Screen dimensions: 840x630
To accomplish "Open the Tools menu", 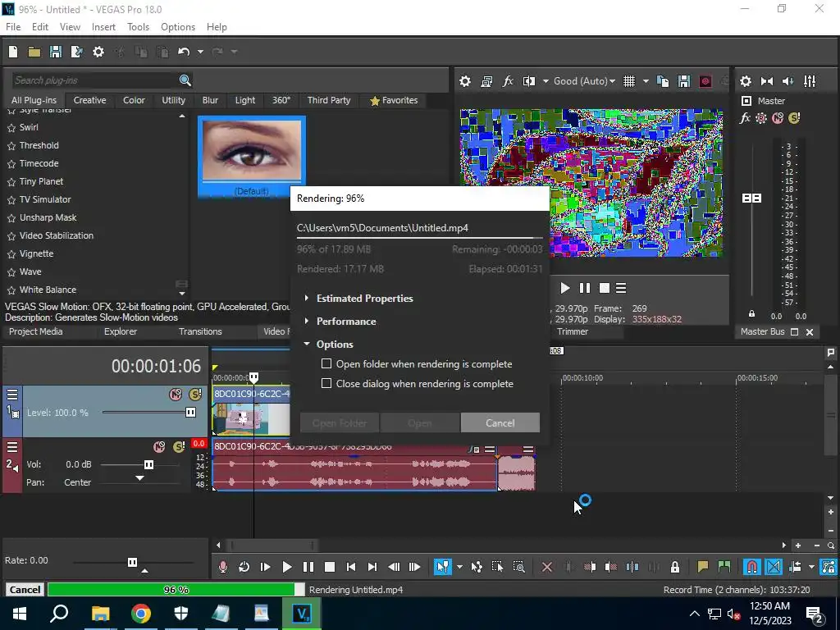I will pyautogui.click(x=138, y=27).
